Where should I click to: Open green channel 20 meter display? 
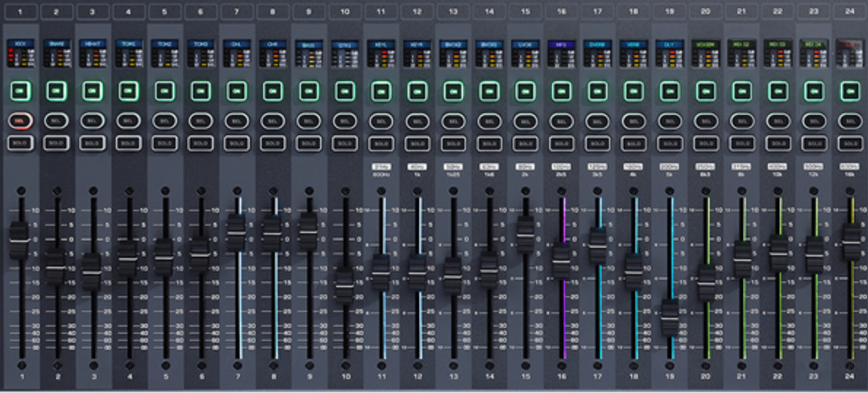(x=706, y=53)
